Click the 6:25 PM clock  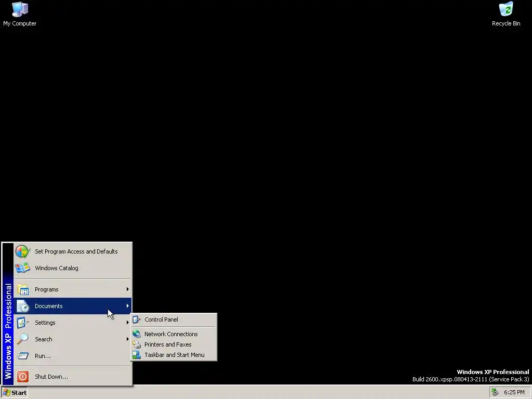click(x=514, y=393)
